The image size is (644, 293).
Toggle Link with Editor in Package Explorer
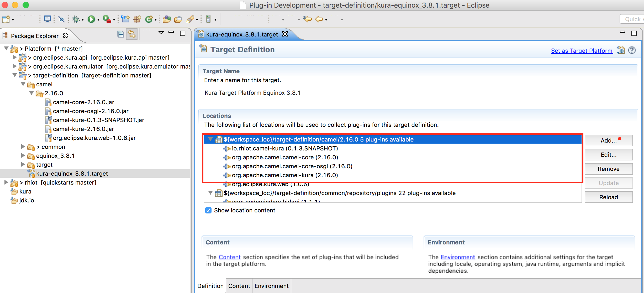coord(132,34)
